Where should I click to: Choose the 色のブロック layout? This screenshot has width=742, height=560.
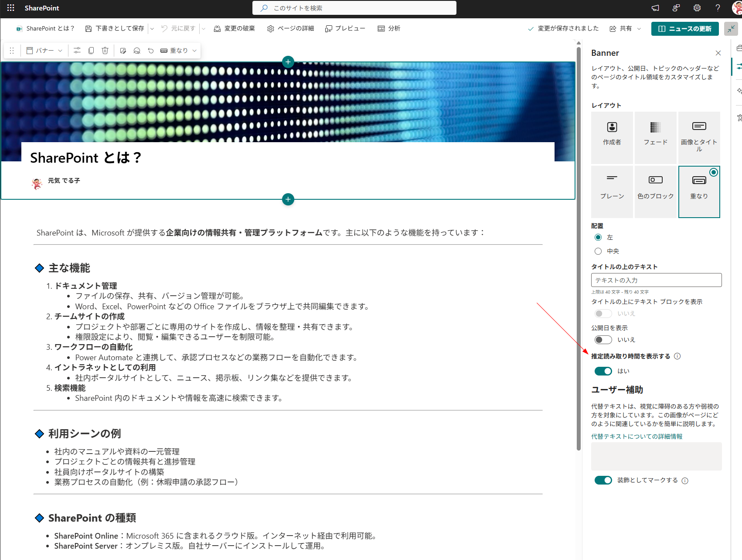[x=656, y=192]
